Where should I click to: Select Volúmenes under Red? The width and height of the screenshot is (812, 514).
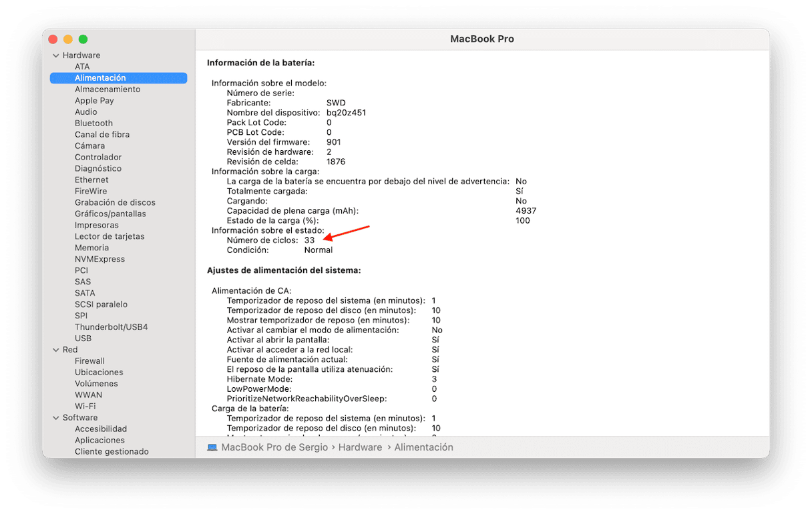(x=96, y=384)
